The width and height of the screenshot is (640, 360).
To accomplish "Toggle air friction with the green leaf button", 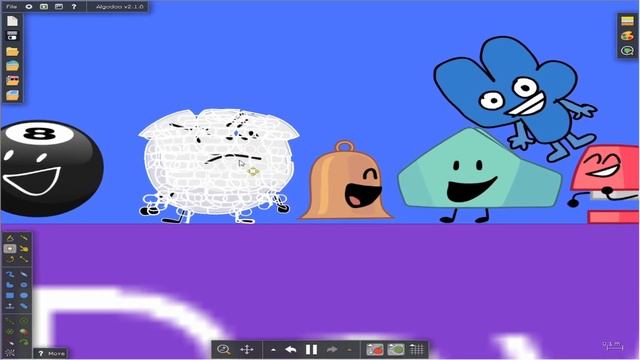I will click(x=396, y=349).
